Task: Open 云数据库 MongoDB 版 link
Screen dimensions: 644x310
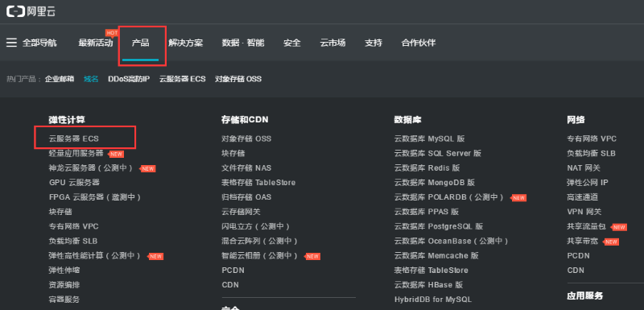Action: click(x=435, y=182)
